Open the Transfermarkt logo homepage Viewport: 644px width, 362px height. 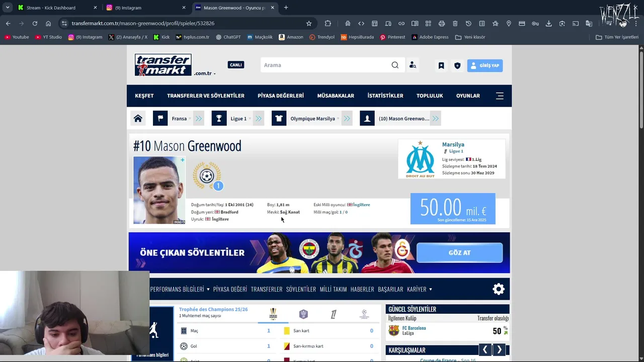[x=163, y=65]
